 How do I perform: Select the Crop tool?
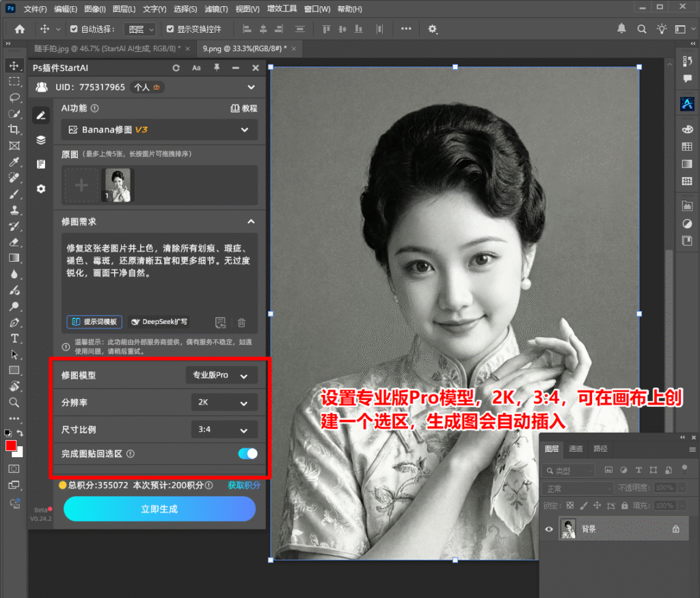click(x=14, y=130)
